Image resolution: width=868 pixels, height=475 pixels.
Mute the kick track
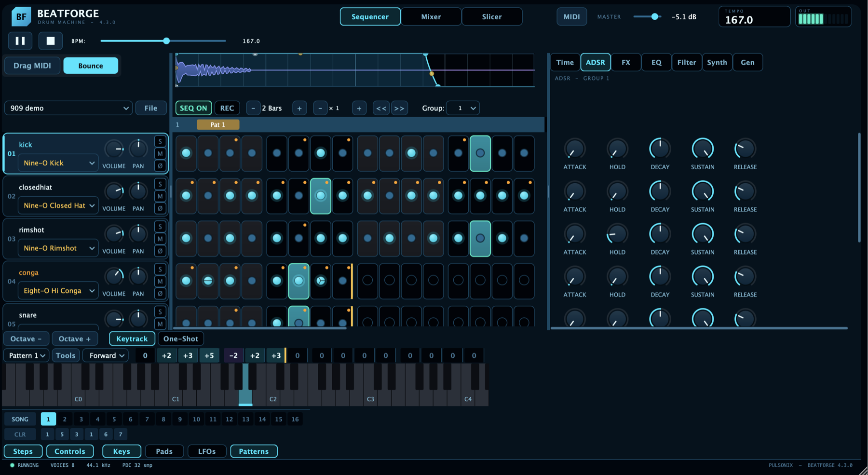pos(160,154)
